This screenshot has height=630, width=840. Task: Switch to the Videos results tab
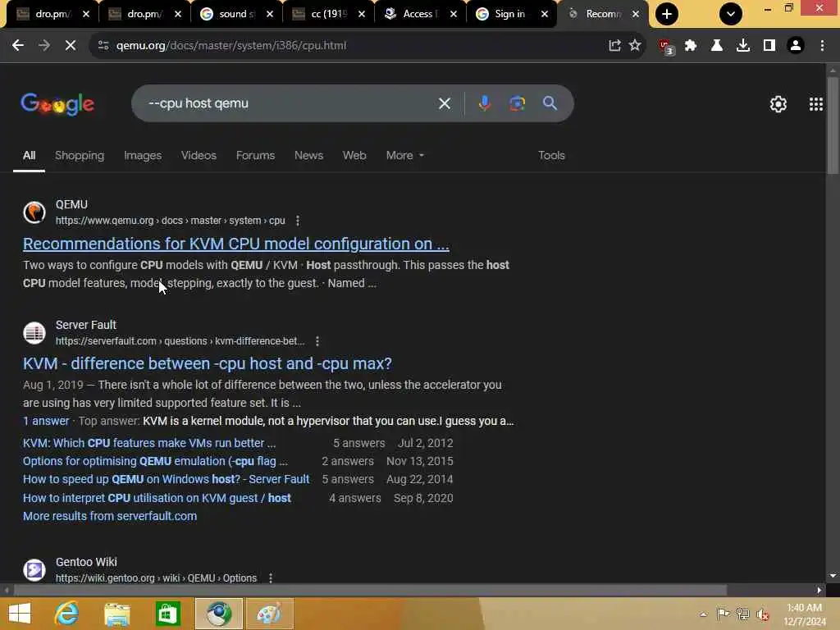coord(199,155)
